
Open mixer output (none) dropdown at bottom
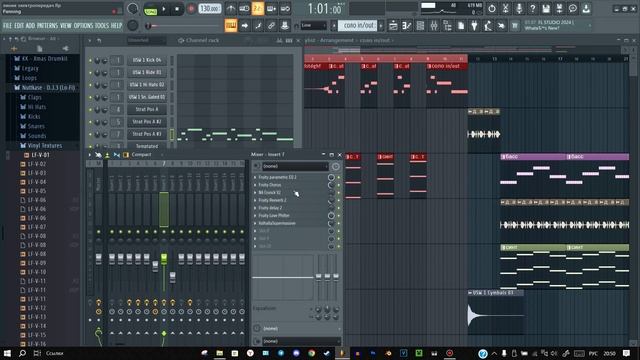tap(301, 341)
